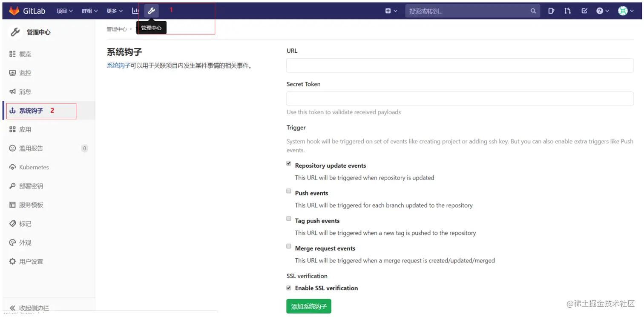644x317 pixels.
Task: Expand the 群组 groups dropdown
Action: pos(90,11)
